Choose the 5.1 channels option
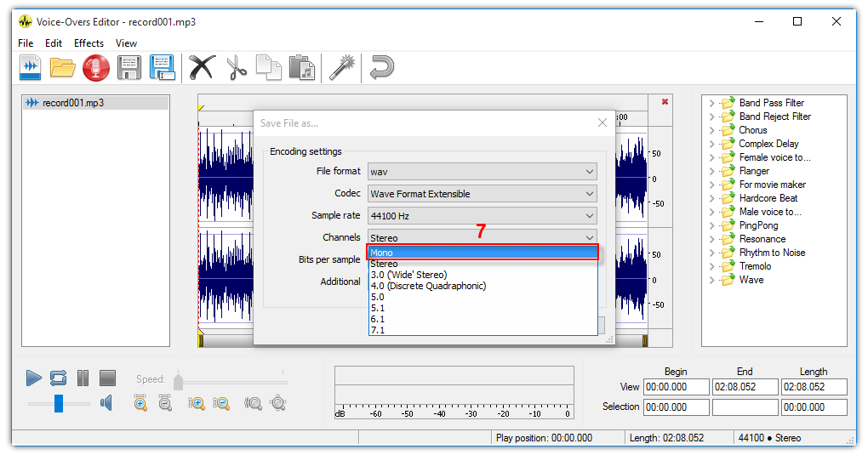The height and width of the screenshot is (455, 868). pos(483,309)
